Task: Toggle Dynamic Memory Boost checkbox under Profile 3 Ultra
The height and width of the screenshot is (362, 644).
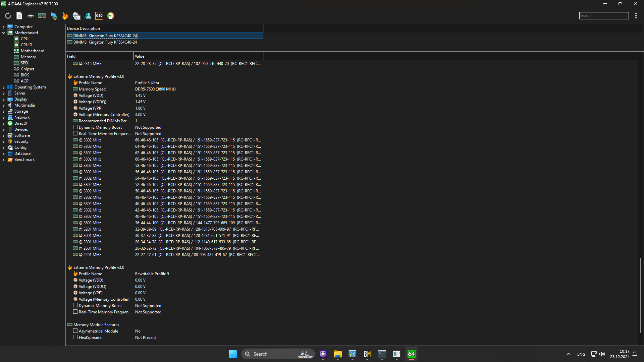Action: (x=75, y=127)
